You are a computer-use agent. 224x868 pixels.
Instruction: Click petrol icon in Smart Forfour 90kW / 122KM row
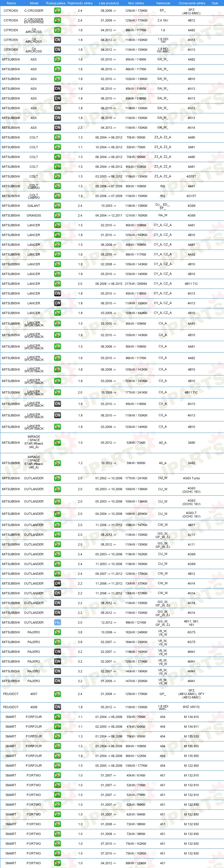tap(58, 756)
